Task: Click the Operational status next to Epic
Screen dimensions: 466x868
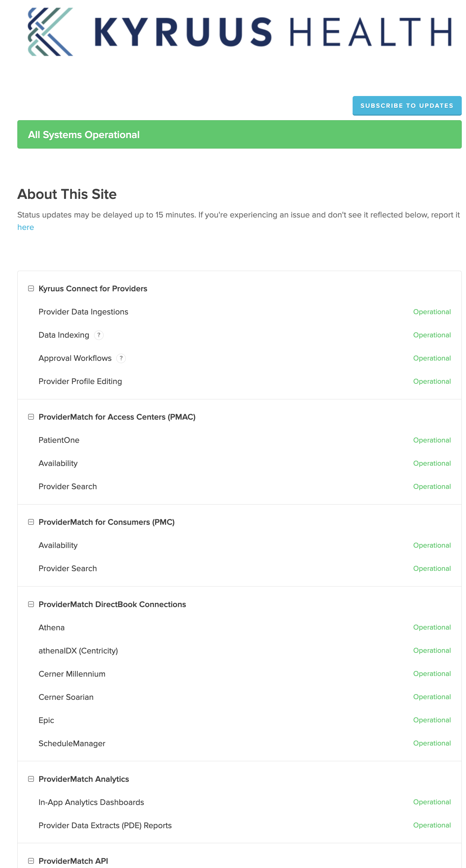Action: click(x=432, y=720)
